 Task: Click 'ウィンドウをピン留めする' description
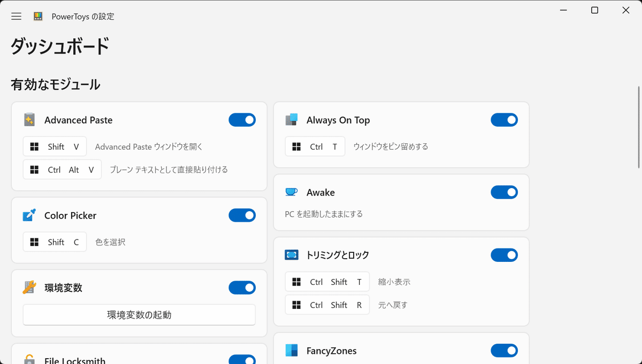pos(391,146)
